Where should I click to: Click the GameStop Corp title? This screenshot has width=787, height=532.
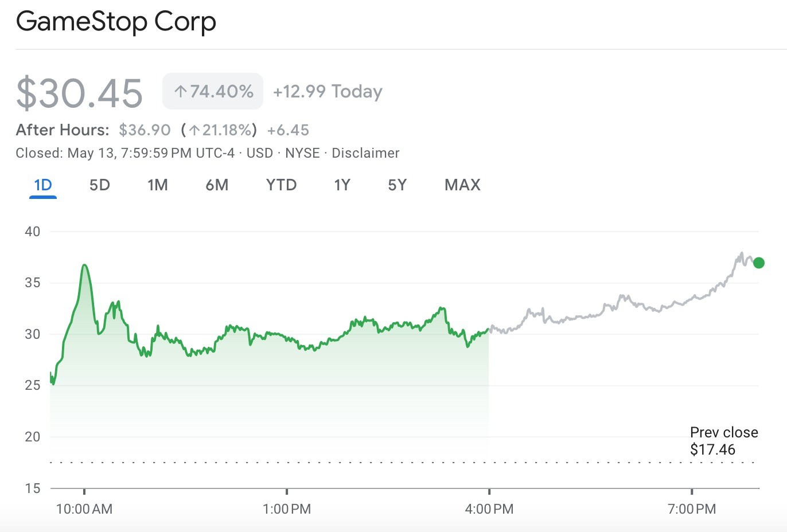click(116, 22)
